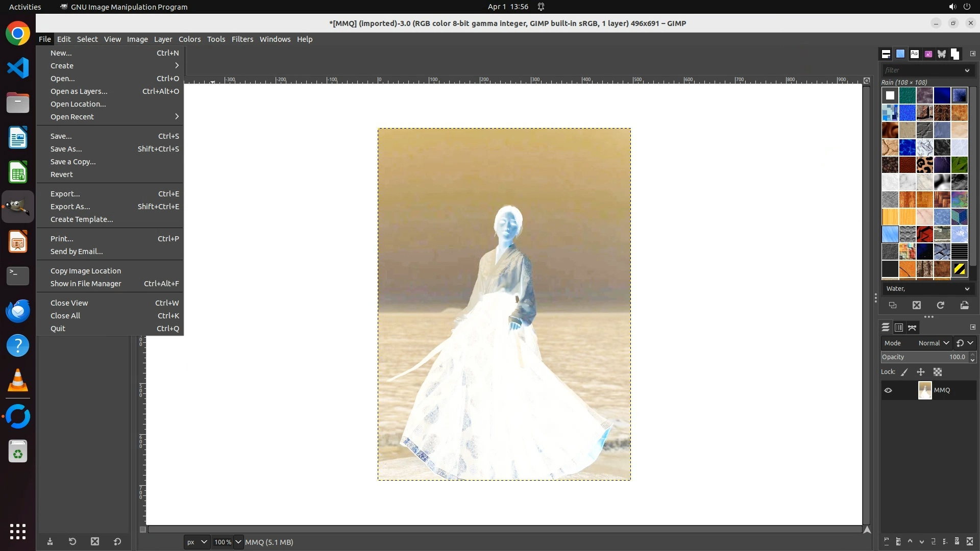Click refresh patterns icon
This screenshot has height=551, width=980.
pos(941,305)
